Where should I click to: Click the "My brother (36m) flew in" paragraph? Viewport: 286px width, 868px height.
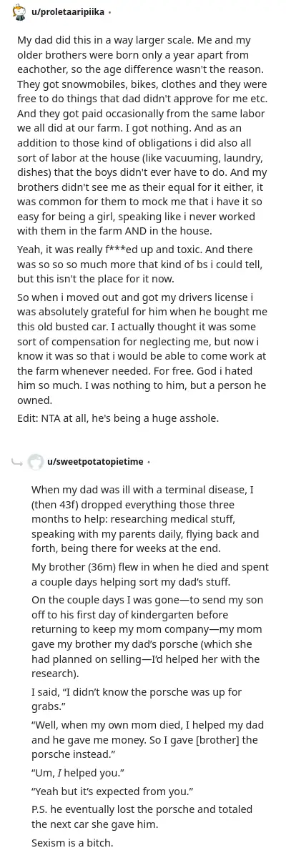[x=150, y=574]
